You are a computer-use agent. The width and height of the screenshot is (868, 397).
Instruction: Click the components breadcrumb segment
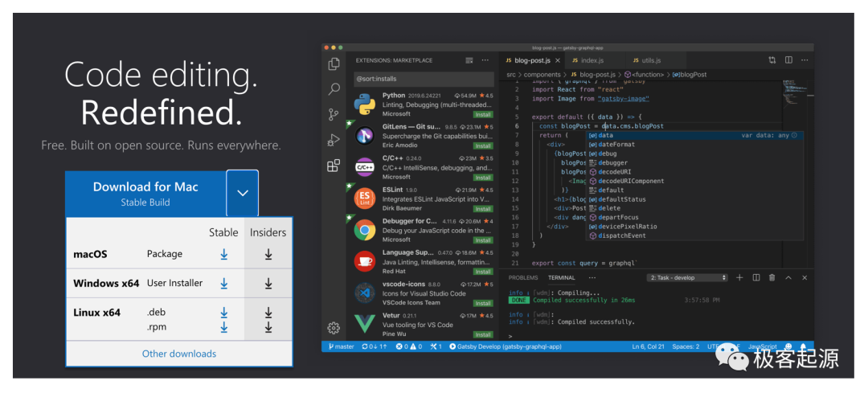[x=542, y=74]
